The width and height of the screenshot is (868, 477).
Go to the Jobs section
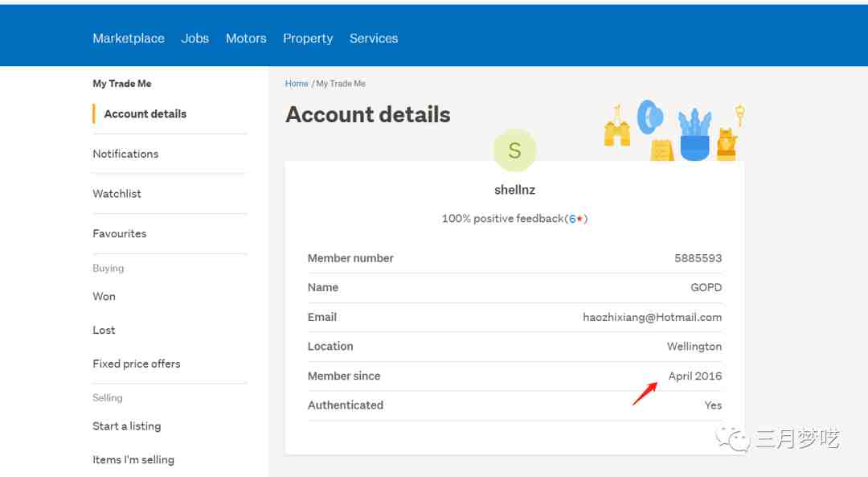pos(195,39)
